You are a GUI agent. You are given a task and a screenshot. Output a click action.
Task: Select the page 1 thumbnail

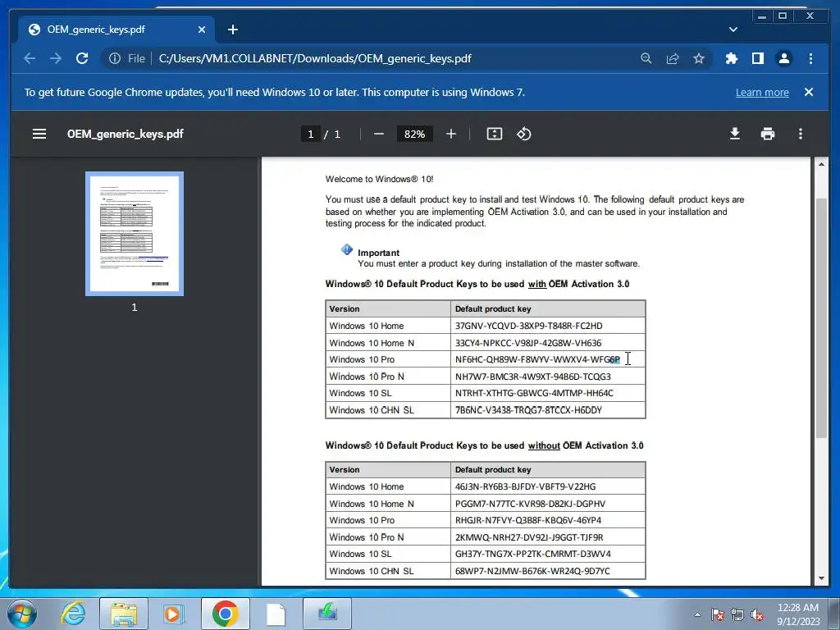point(135,234)
